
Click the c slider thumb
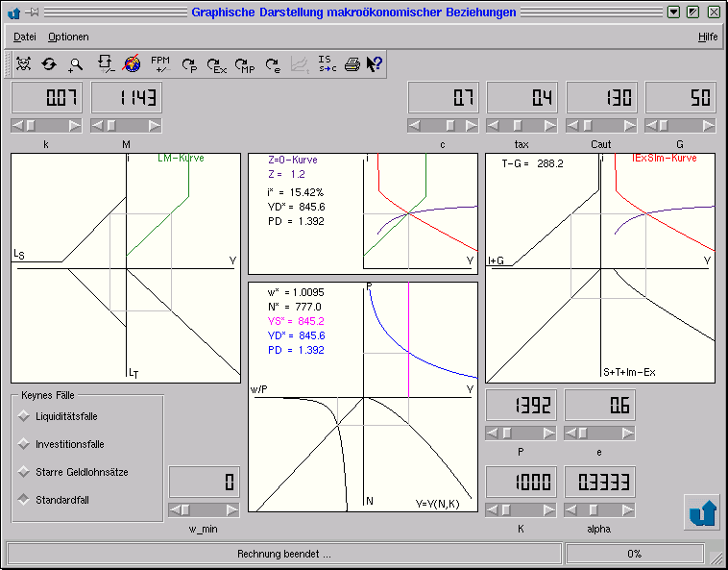click(x=450, y=125)
